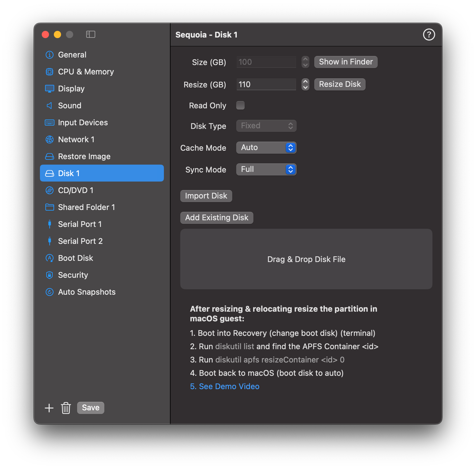
Task: Select Auto Snapshots in the sidebar
Action: (x=86, y=292)
